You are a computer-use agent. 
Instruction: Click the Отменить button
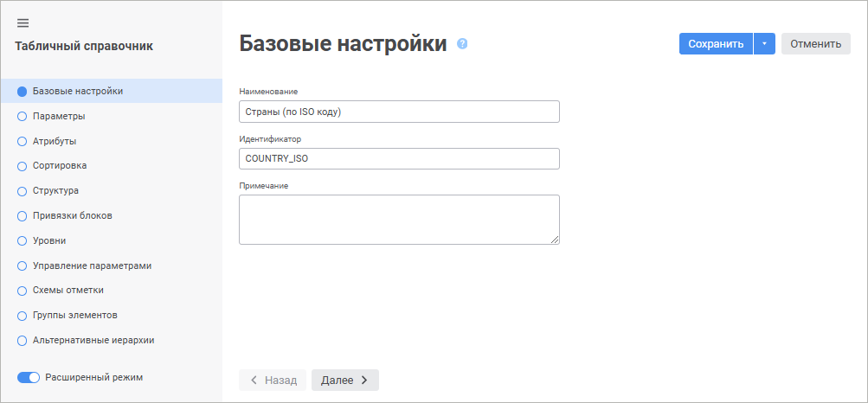pyautogui.click(x=815, y=44)
